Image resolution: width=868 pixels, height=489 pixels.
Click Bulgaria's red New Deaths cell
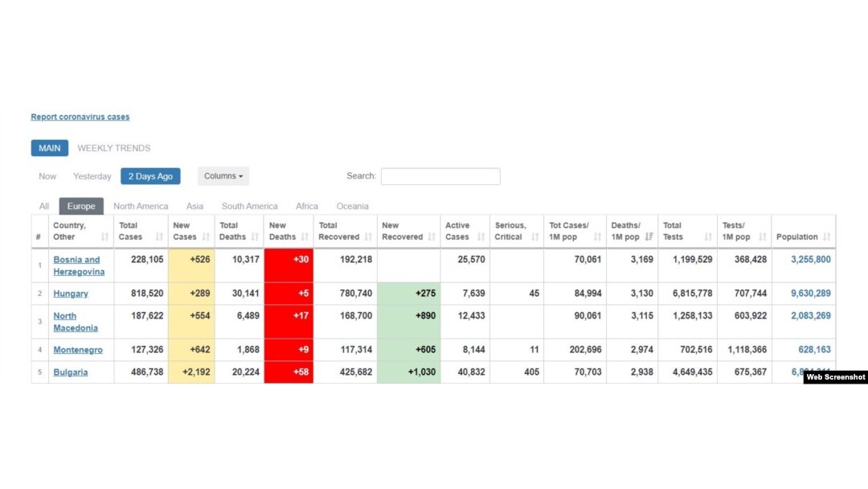289,372
